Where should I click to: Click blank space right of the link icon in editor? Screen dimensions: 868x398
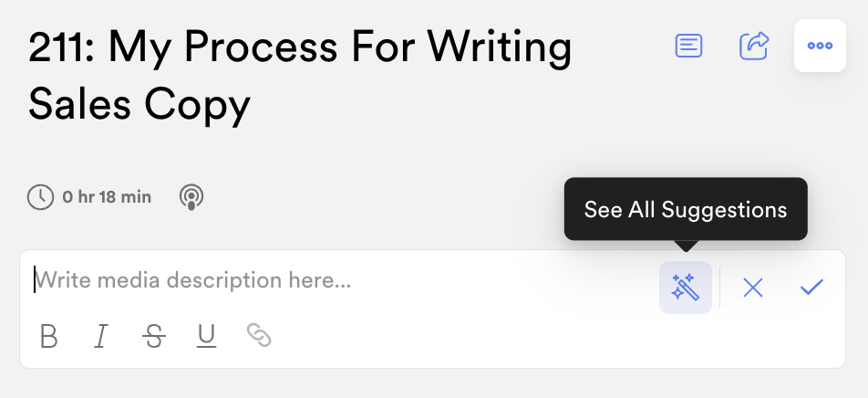coord(553,336)
